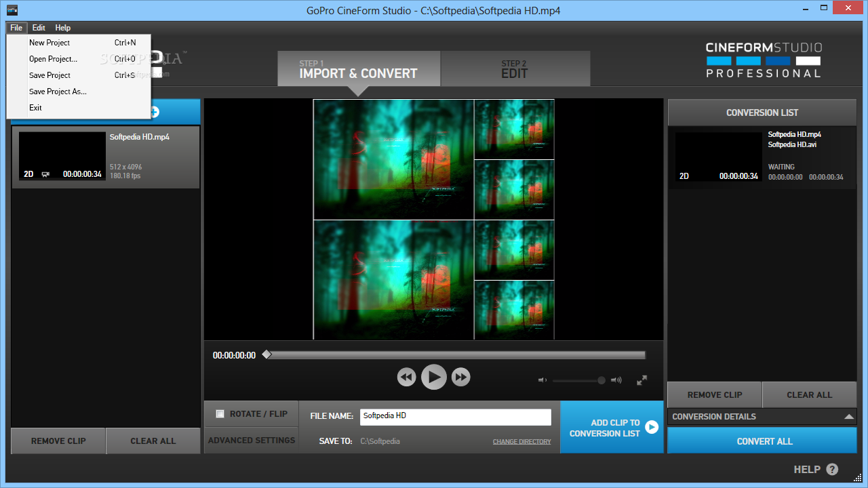Viewport: 868px width, 488px height.
Task: Choose Open Project... menu entry
Action: [79, 59]
